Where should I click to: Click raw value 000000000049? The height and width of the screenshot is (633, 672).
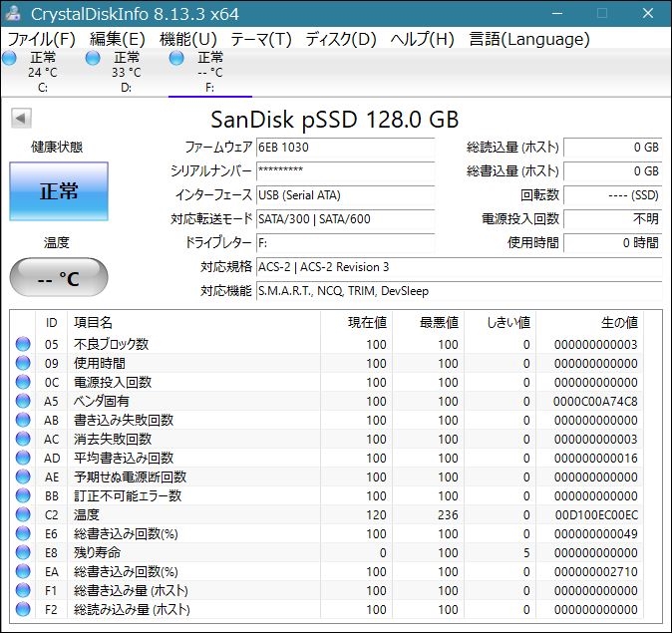tap(595, 534)
